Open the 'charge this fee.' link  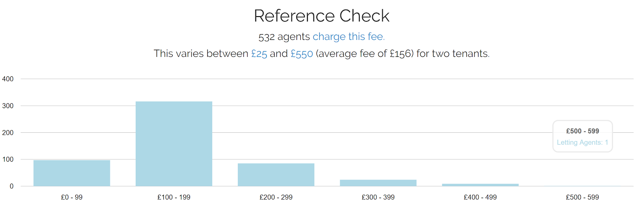349,37
